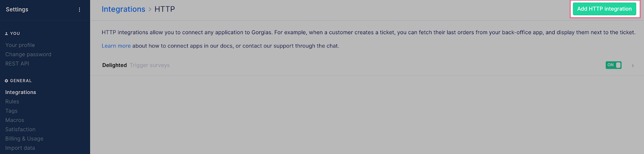
Task: Open Billing & Usage page
Action: [24, 138]
